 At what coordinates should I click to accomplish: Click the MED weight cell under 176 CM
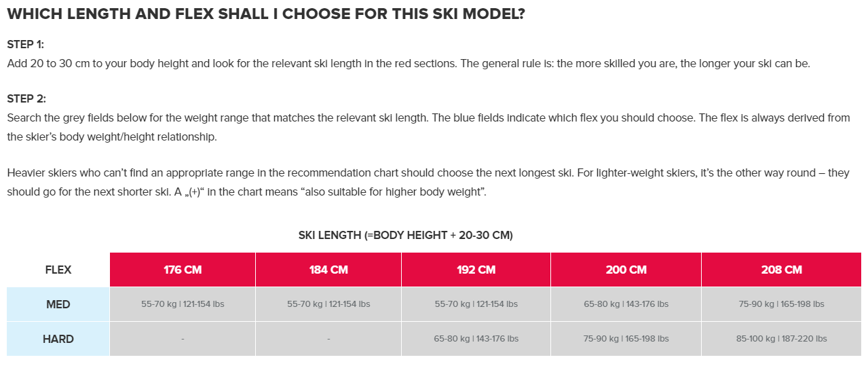coord(183,304)
